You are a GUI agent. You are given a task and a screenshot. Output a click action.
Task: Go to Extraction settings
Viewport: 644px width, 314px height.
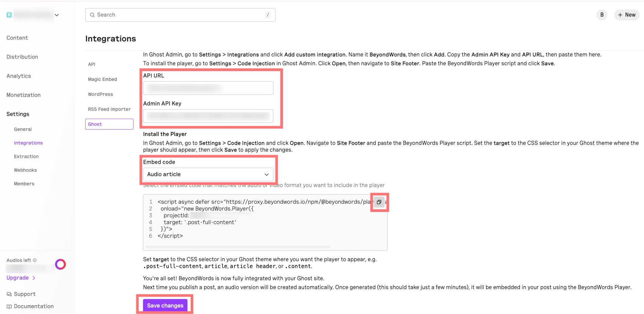point(26,156)
